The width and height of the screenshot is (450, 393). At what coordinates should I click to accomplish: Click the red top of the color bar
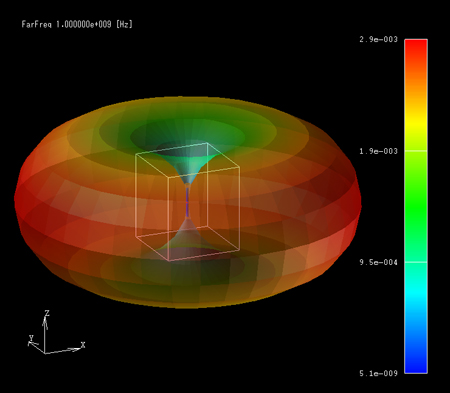pyautogui.click(x=416, y=50)
